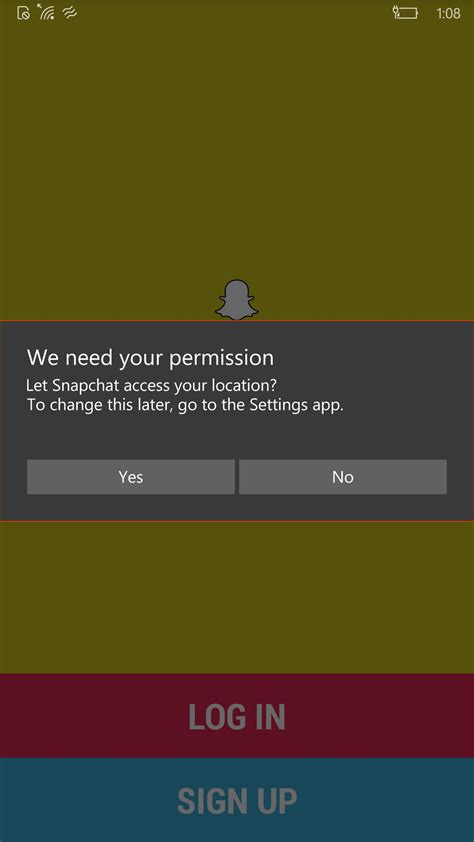
Task: Tap "Let Snapchat access your location?" text
Action: tap(152, 386)
